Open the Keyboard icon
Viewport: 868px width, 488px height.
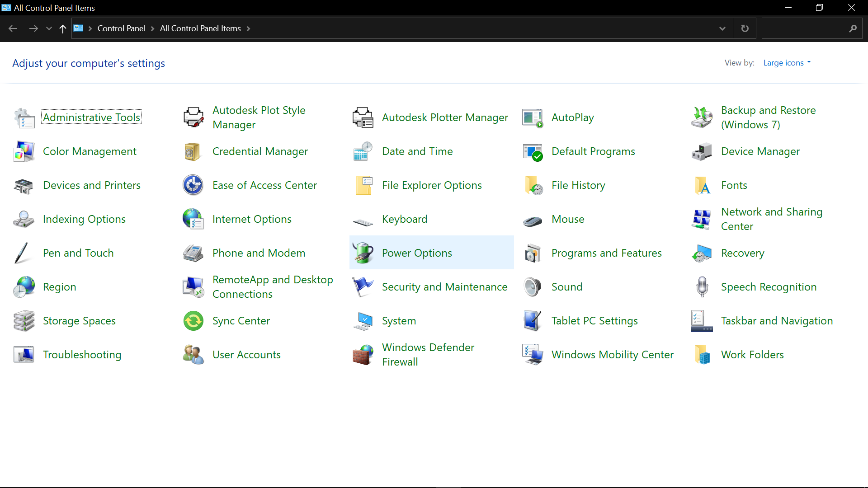point(363,221)
